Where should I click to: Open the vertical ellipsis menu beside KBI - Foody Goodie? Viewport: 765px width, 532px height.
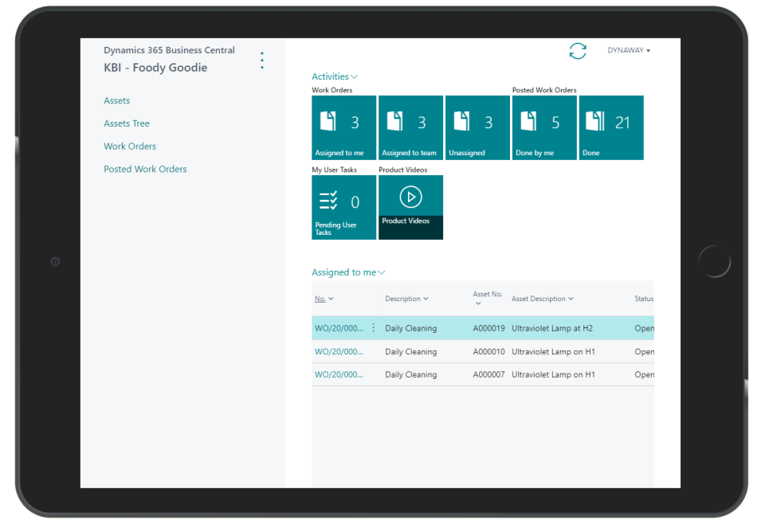pyautogui.click(x=262, y=61)
